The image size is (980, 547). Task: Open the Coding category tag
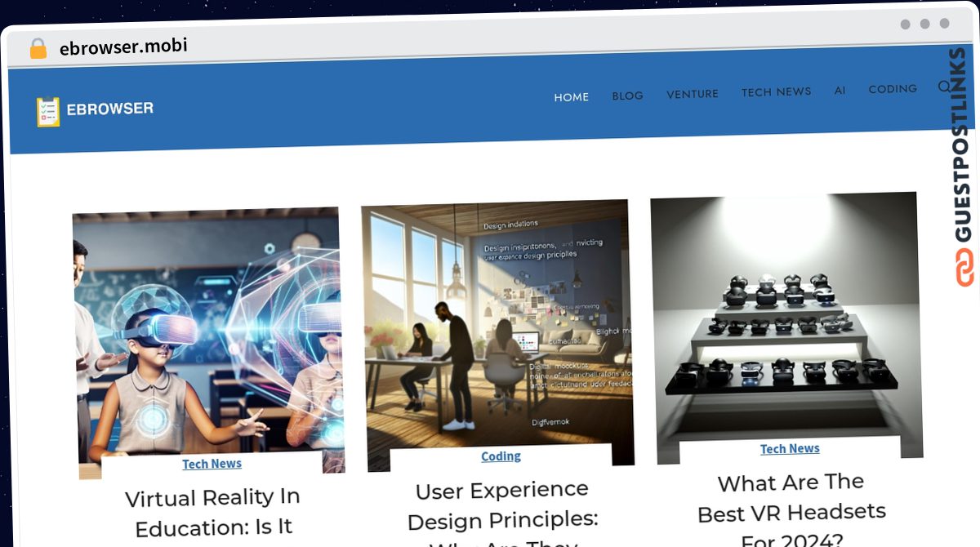coord(501,456)
